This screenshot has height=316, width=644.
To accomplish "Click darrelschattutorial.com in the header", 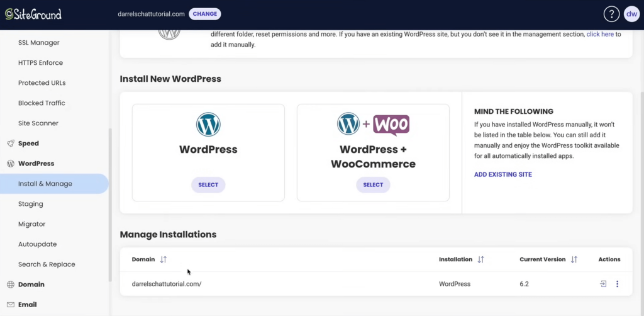I will click(x=151, y=14).
